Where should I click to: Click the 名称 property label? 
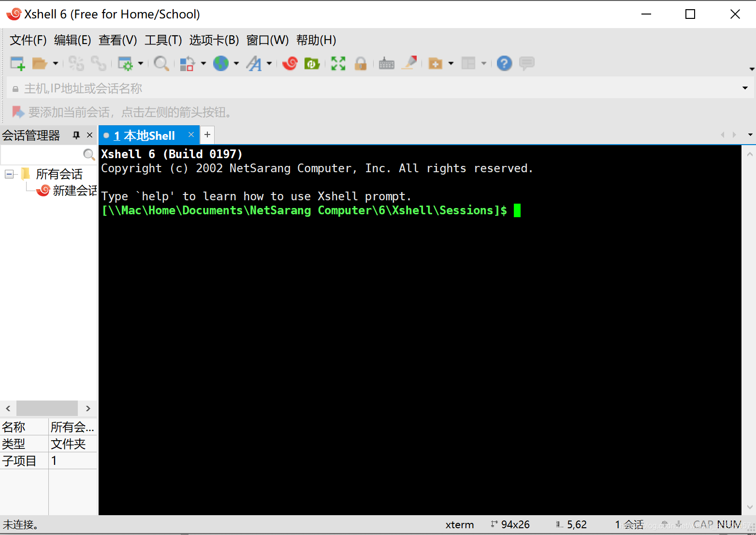[x=14, y=427]
